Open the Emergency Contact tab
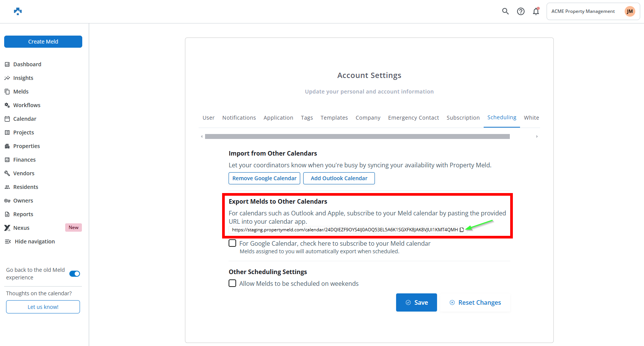This screenshot has width=644, height=346. (x=413, y=118)
